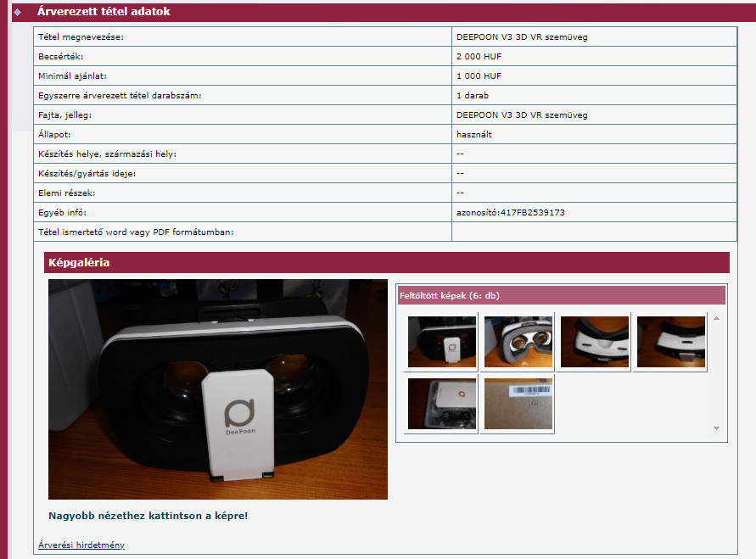This screenshot has height=559, width=756.
Task: Click the Árverezett tétel adatok section title
Action: click(104, 12)
